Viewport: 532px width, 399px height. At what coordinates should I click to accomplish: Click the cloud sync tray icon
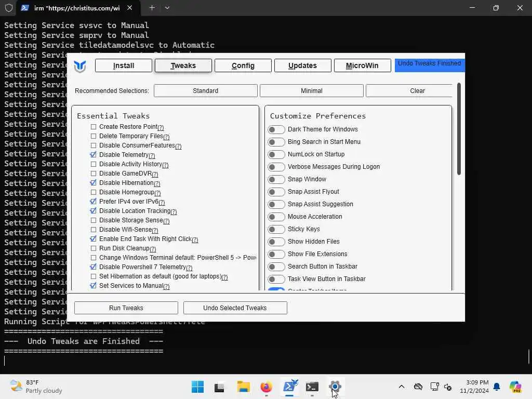coord(418,387)
